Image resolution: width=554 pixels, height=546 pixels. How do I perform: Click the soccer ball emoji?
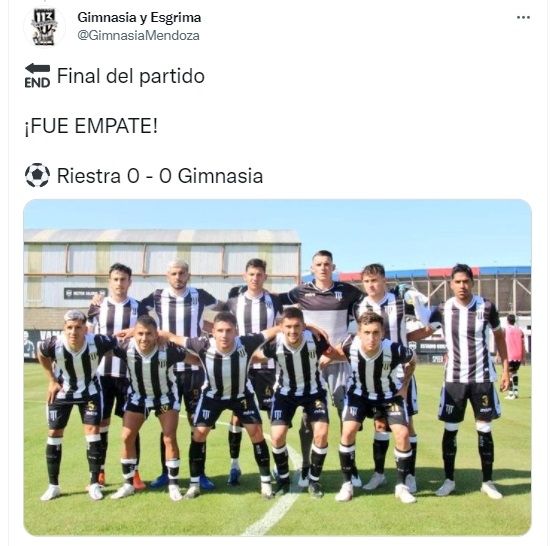pyautogui.click(x=37, y=175)
